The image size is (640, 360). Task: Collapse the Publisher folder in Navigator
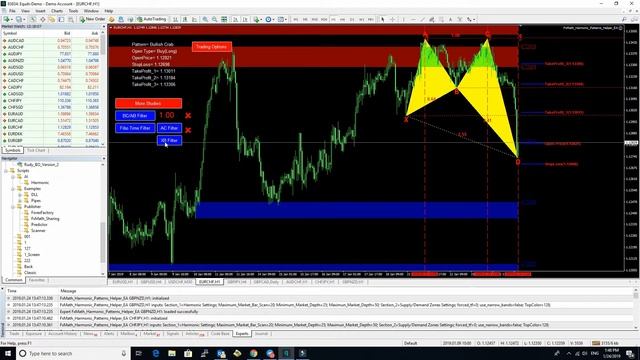13,207
